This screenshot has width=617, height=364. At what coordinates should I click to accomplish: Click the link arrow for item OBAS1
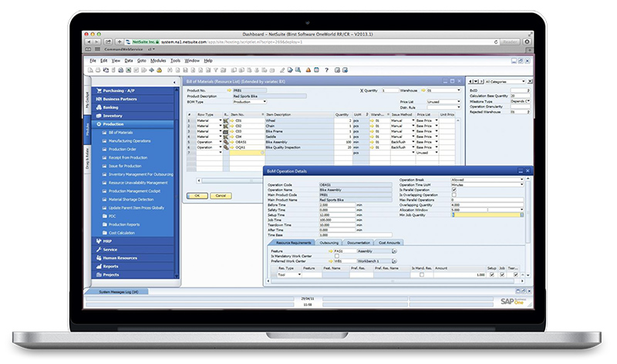click(x=230, y=142)
